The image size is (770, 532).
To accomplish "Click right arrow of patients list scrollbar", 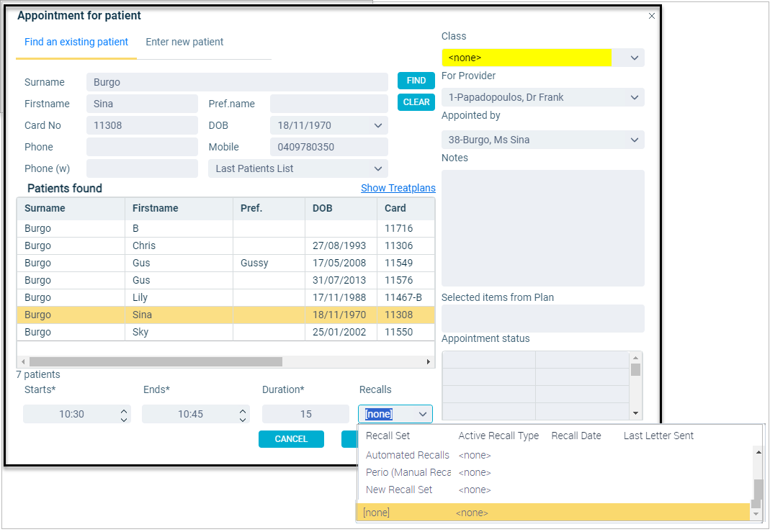I will tap(428, 361).
